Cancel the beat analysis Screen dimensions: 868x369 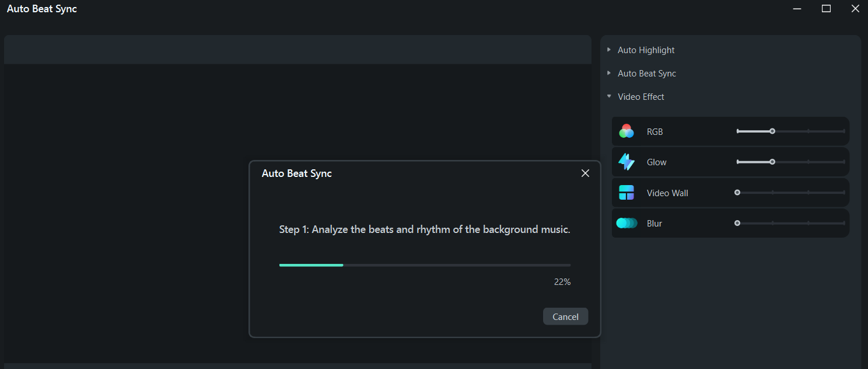pos(565,316)
